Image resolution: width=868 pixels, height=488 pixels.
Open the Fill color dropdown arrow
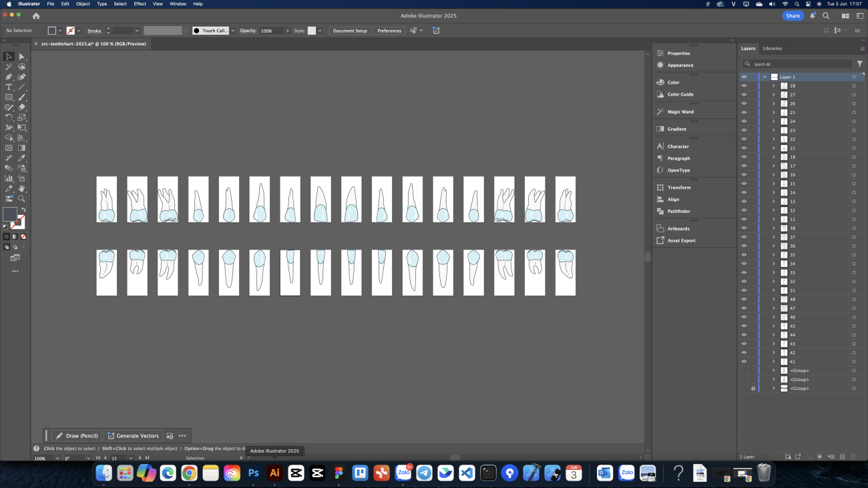60,31
